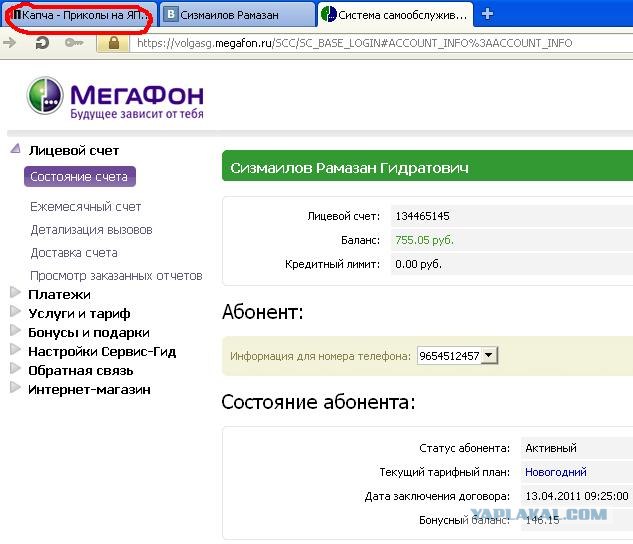Expand the Интернет-магазин triangle

click(x=15, y=387)
